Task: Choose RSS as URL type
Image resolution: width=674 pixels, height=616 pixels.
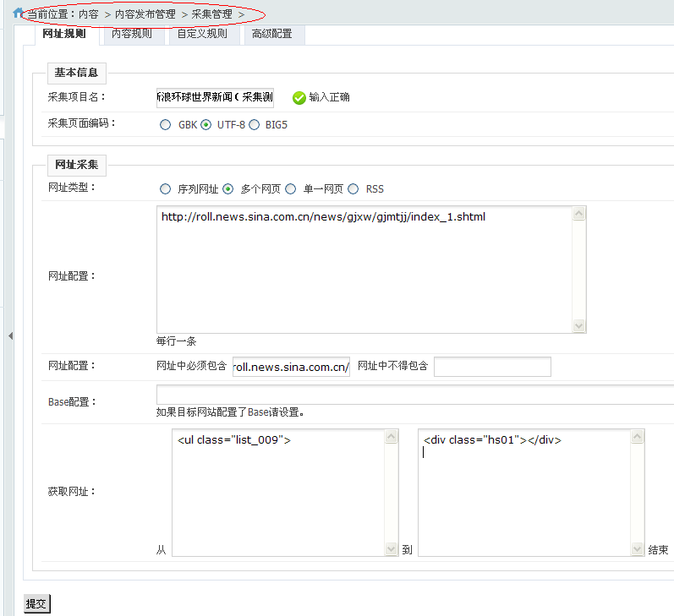Action: tap(353, 189)
